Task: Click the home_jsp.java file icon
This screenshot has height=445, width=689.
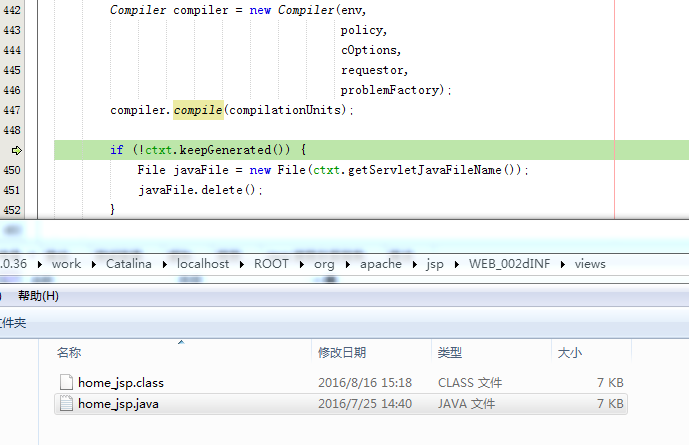Action: (x=66, y=403)
